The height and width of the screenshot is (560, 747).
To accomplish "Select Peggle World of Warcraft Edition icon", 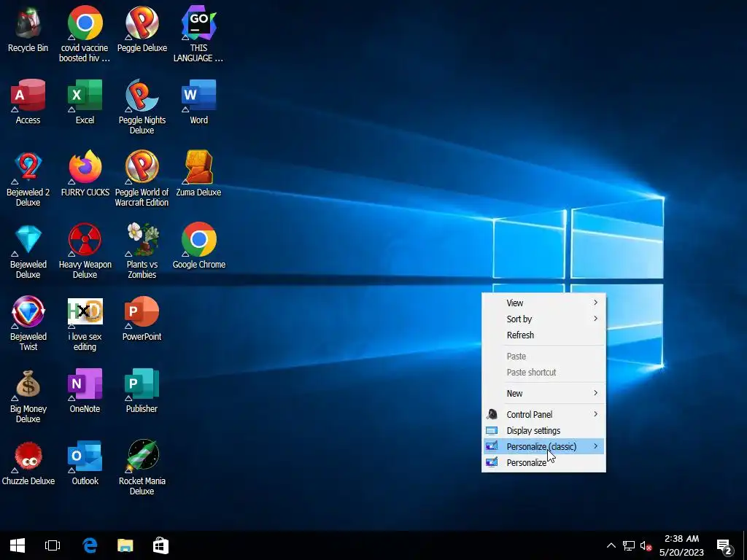I will tap(142, 179).
